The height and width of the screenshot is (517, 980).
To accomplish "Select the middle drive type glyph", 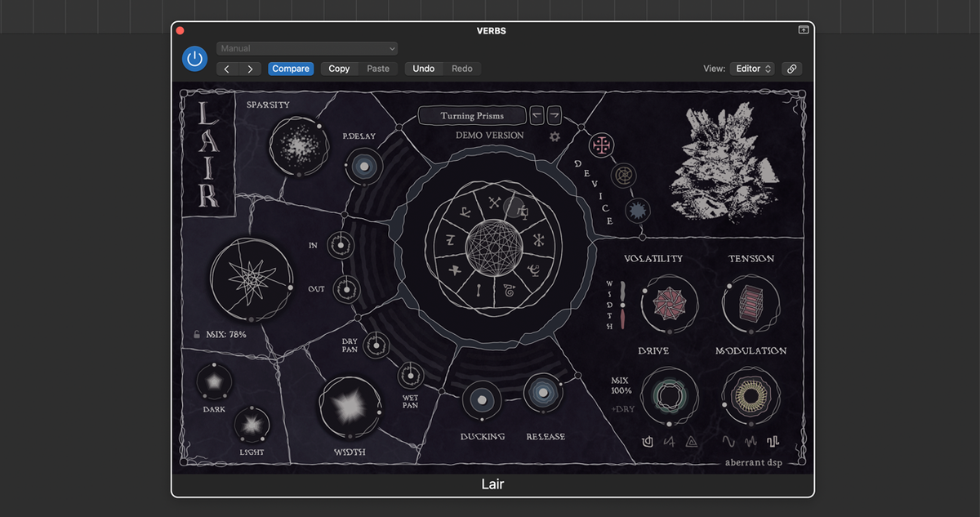I will point(670,442).
